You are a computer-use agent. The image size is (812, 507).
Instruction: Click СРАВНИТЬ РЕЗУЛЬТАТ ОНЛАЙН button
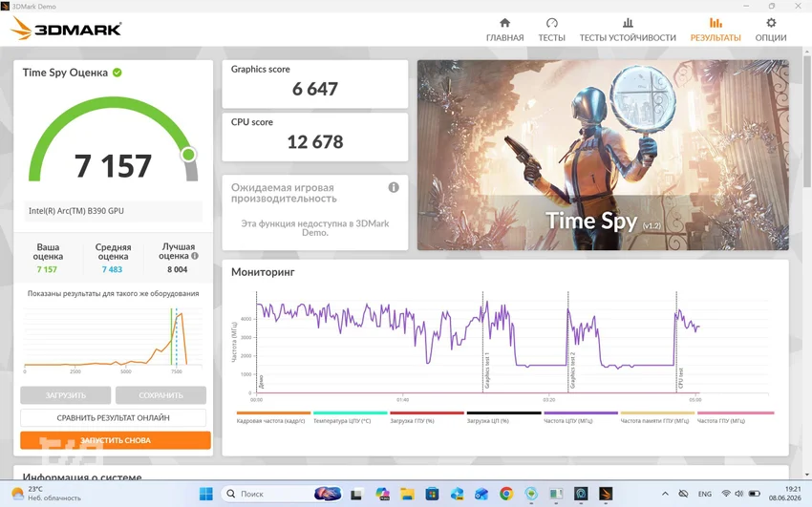pyautogui.click(x=113, y=417)
